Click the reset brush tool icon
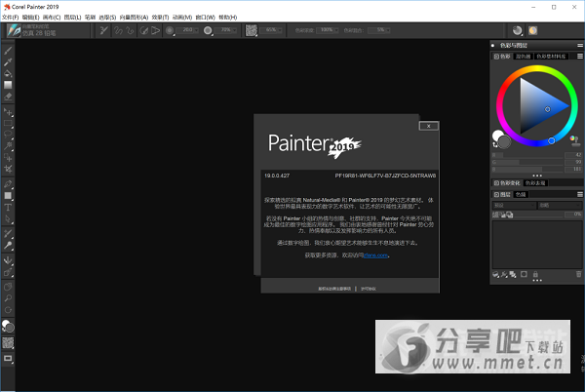 [x=104, y=30]
